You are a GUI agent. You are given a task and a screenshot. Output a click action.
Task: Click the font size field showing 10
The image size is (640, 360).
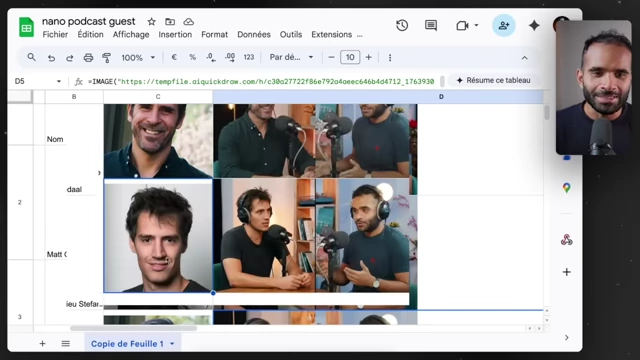coord(350,58)
